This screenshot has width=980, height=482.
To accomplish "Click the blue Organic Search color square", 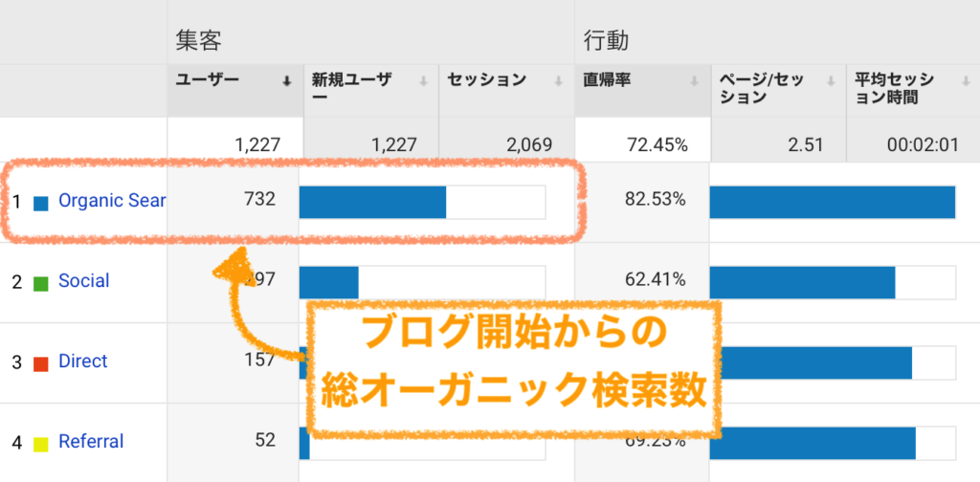I will coord(40,203).
